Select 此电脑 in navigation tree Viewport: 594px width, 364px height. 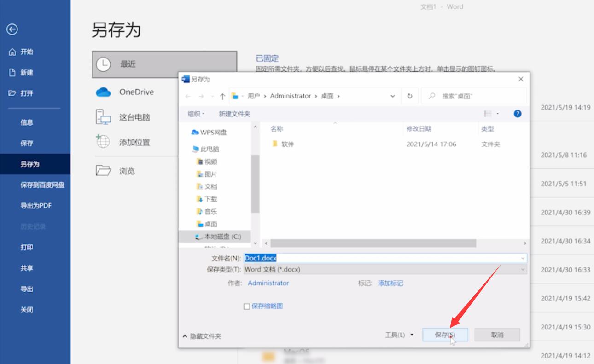(x=205, y=149)
